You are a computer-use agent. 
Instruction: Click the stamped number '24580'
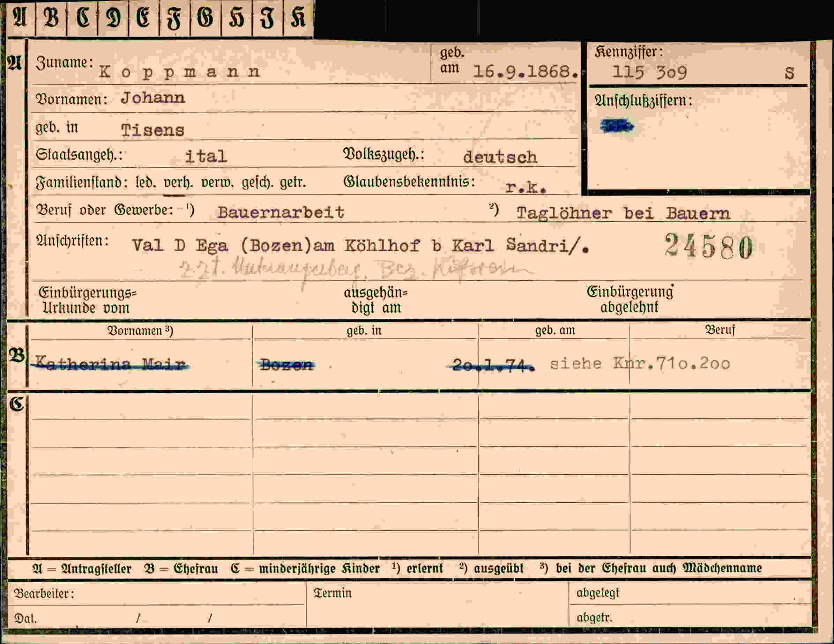[x=708, y=247]
